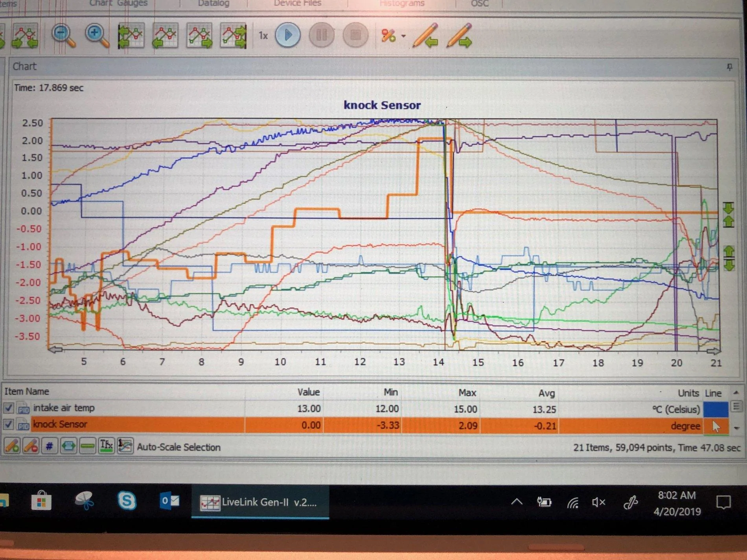Open Skype from the taskbar
The height and width of the screenshot is (560, 747).
[x=127, y=501]
